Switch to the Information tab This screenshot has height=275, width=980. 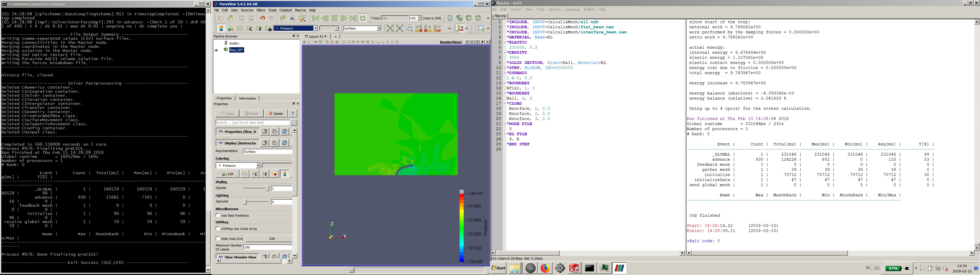point(247,98)
